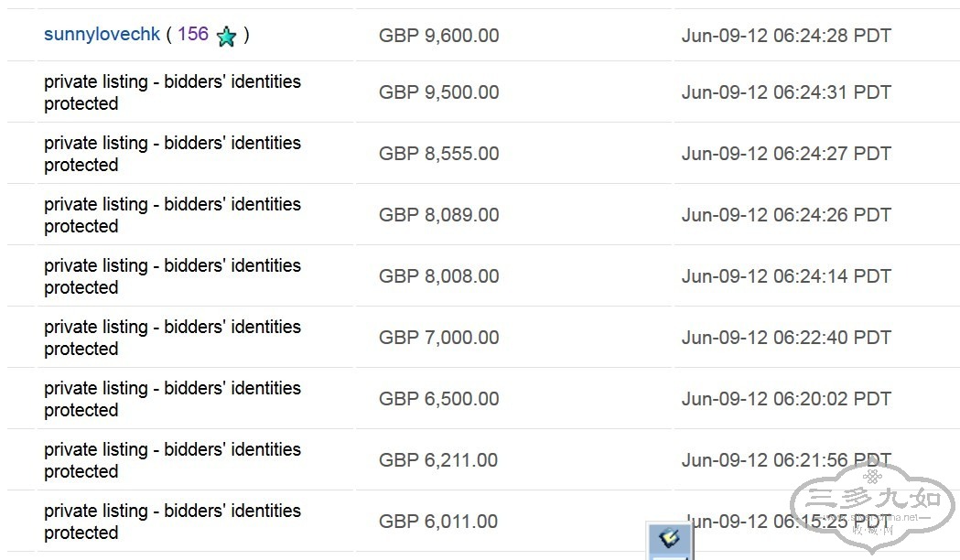Select the bid time 06:20:02 PDT
The width and height of the screenshot is (960, 560).
pos(786,399)
